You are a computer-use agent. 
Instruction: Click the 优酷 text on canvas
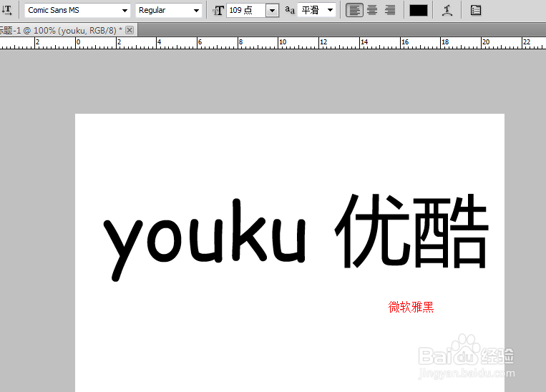click(411, 231)
